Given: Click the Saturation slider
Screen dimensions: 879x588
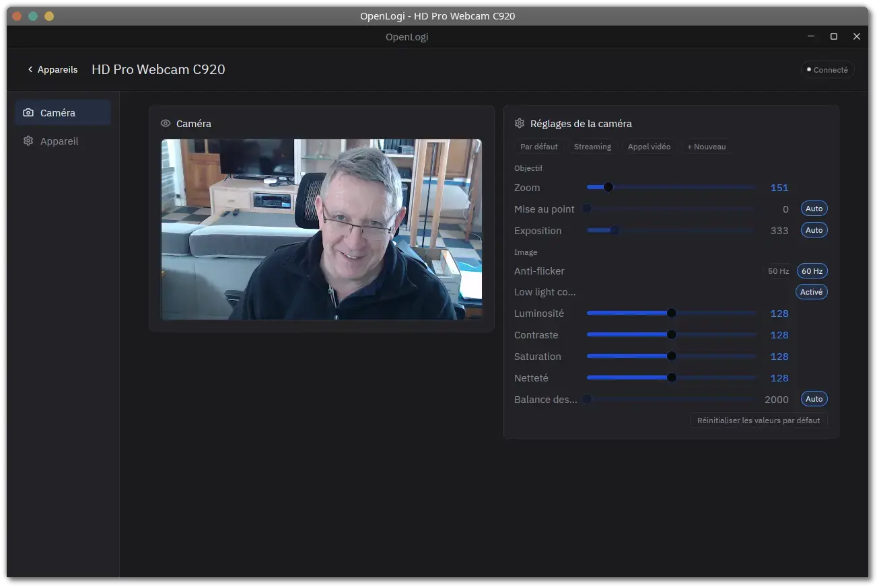Looking at the screenshot, I should coord(671,357).
